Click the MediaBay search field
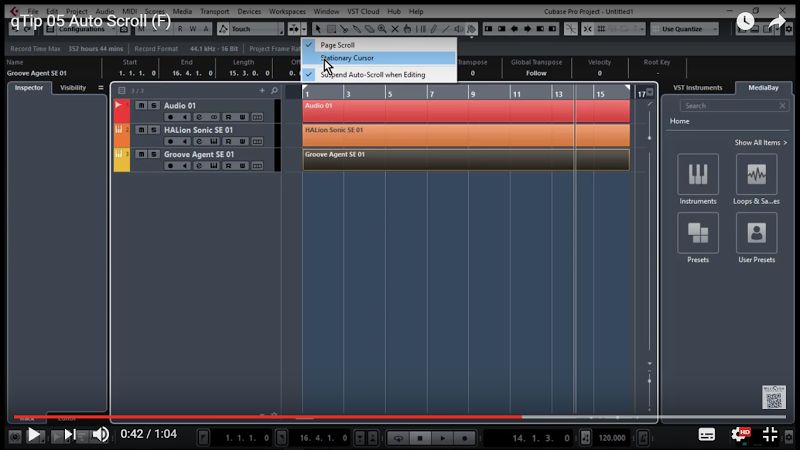The width and height of the screenshot is (800, 450). coord(733,106)
